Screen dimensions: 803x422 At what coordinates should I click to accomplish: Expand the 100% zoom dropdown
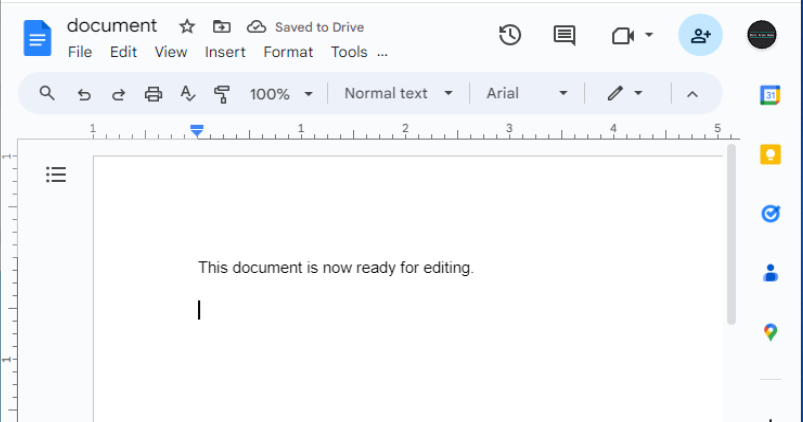coord(281,94)
